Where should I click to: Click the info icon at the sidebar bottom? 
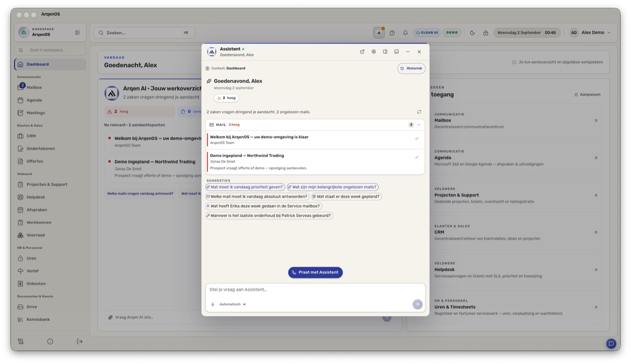pyautogui.click(x=50, y=341)
